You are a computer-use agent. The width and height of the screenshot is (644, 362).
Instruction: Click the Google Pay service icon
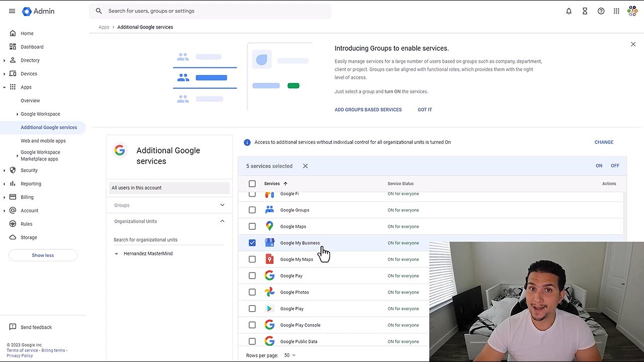(269, 276)
